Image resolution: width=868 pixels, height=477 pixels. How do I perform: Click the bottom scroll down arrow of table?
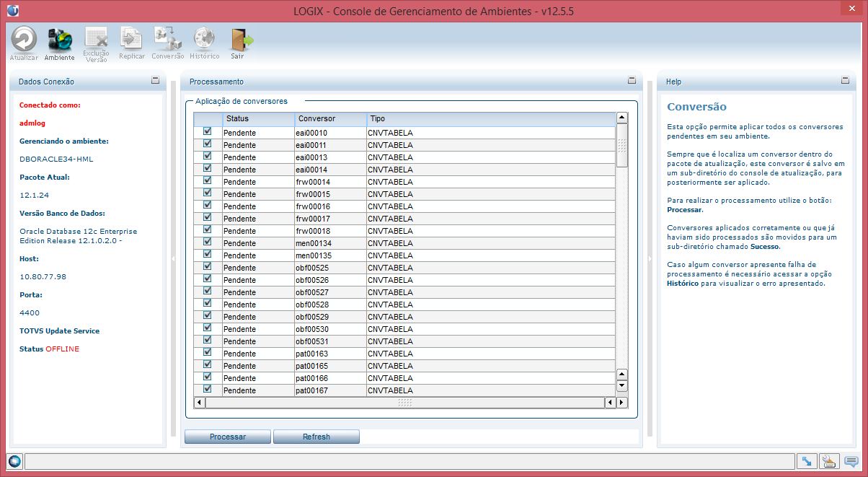(x=622, y=386)
